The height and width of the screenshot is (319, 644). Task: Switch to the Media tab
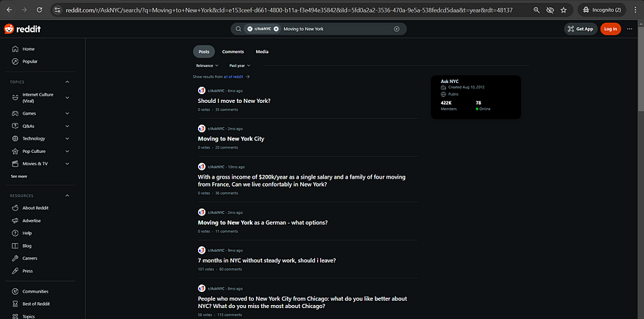[x=262, y=51]
